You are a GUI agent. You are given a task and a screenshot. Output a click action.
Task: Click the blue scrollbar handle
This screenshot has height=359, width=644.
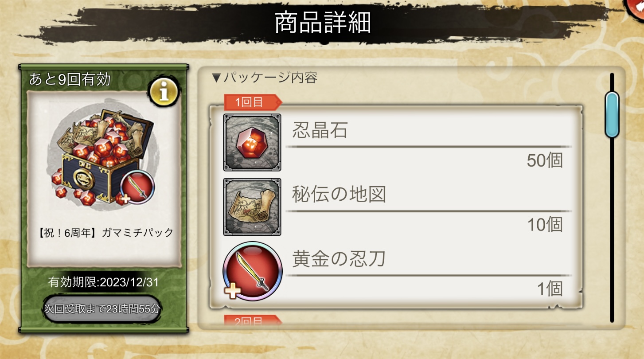pyautogui.click(x=612, y=114)
